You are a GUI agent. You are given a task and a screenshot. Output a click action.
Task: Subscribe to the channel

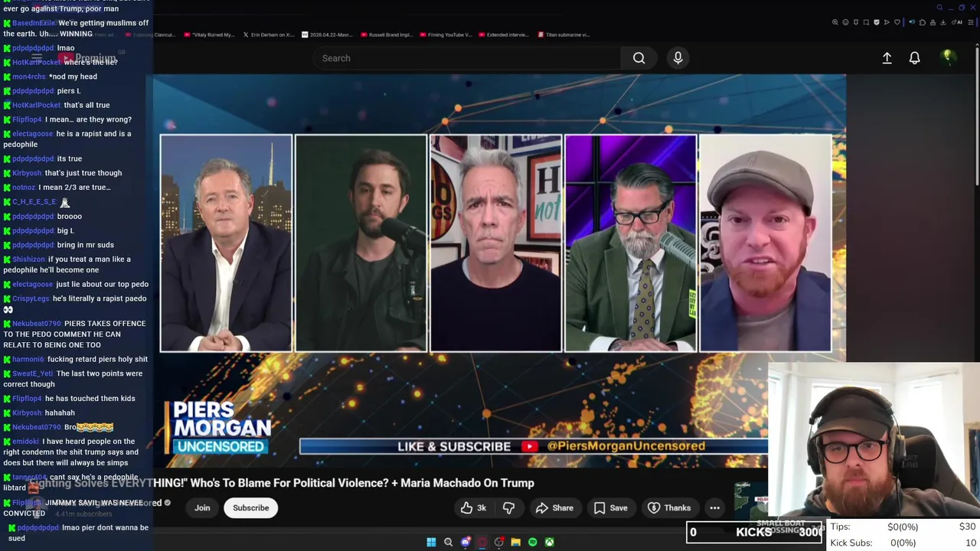(250, 507)
